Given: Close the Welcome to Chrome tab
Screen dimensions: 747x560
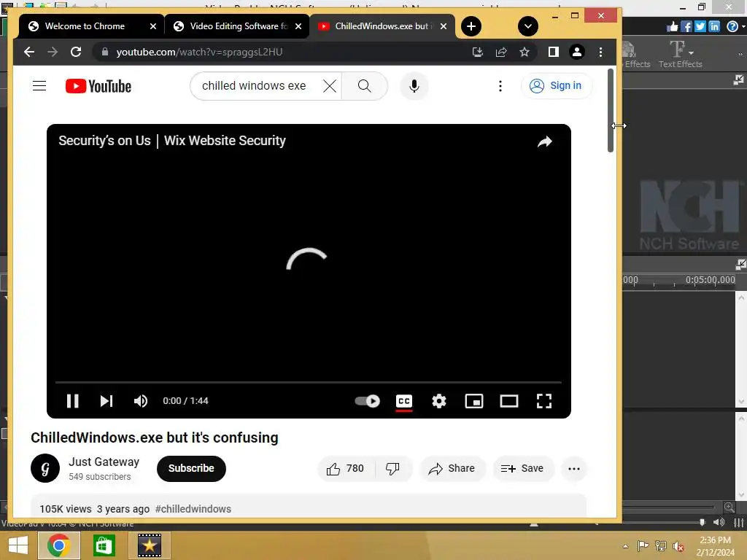Looking at the screenshot, I should 153,26.
